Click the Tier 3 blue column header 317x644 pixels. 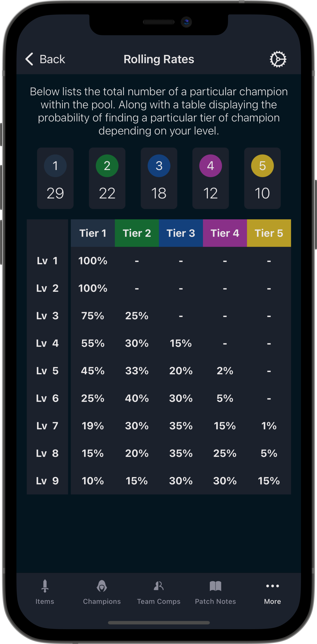(x=181, y=233)
